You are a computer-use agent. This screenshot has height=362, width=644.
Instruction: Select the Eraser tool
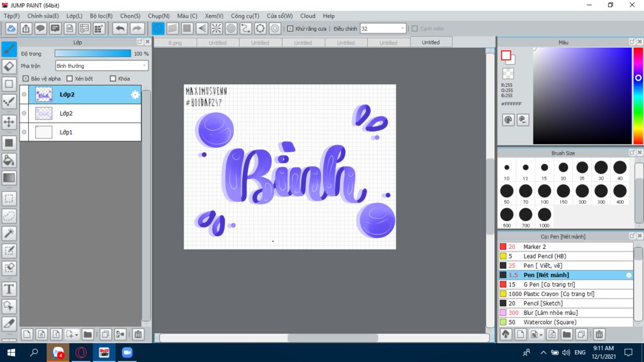(x=9, y=67)
